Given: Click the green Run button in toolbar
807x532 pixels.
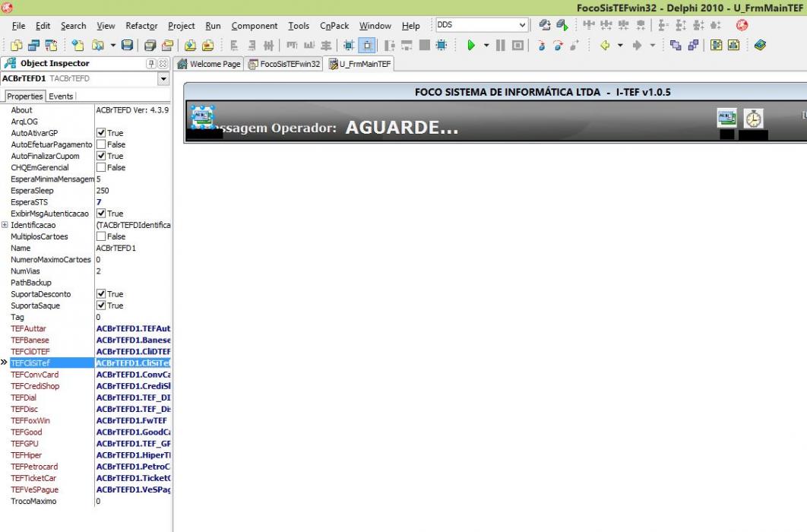Looking at the screenshot, I should coord(471,46).
